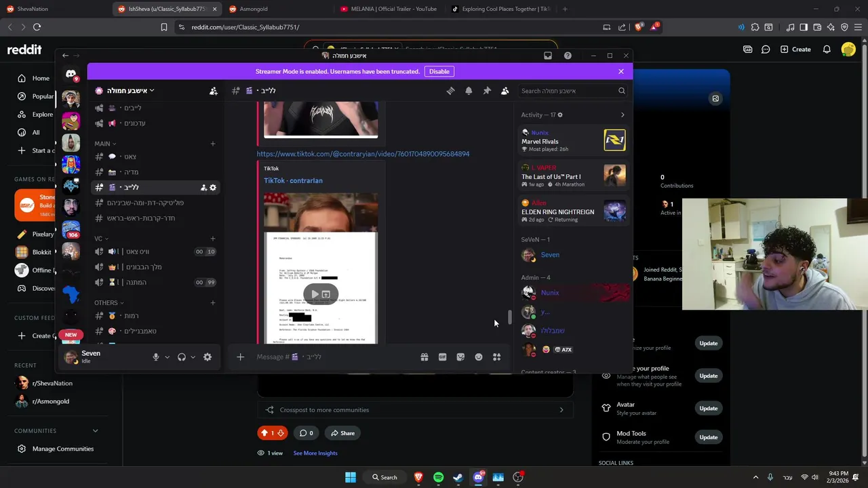868x488 pixels.
Task: Reload the Reddit page
Action: pos(37,27)
